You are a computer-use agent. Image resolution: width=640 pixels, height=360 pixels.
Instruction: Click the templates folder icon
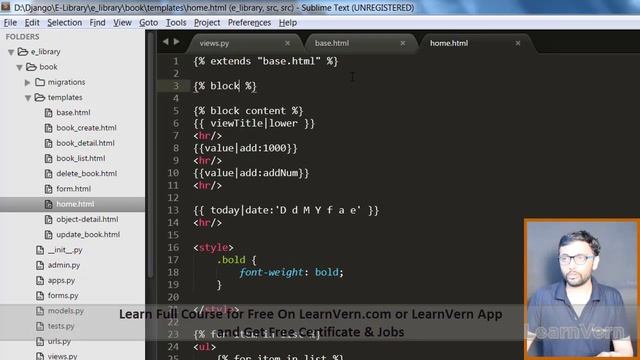[40, 97]
